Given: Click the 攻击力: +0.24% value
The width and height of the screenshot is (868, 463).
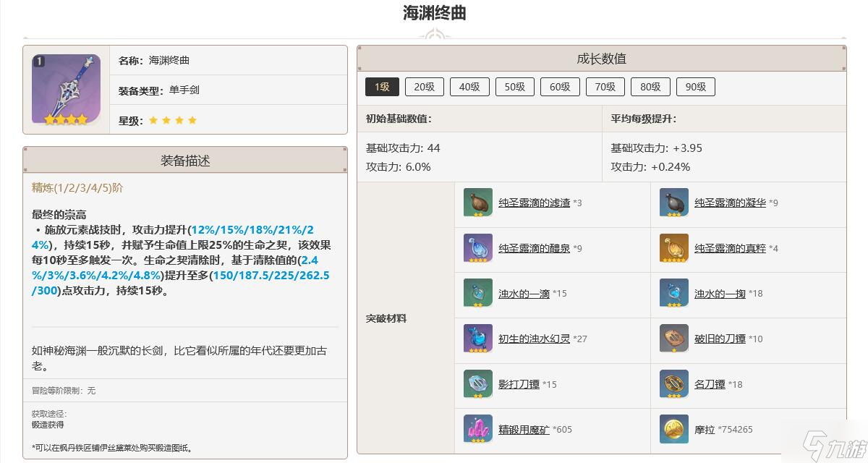Looking at the screenshot, I should pos(650,166).
